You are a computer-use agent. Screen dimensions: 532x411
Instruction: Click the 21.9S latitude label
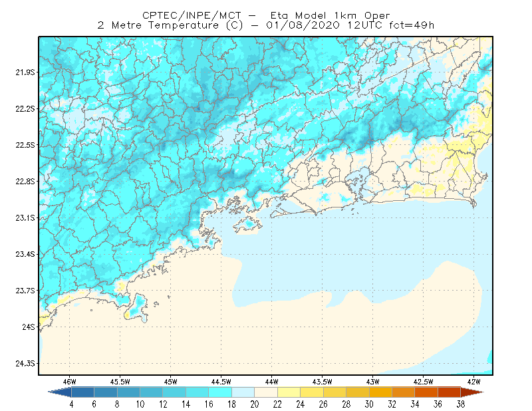[25, 72]
